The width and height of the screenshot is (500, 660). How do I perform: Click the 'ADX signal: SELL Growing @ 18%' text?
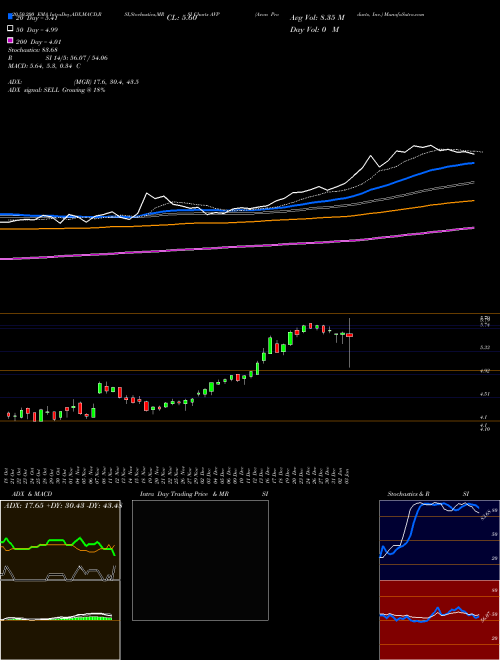click(56, 90)
